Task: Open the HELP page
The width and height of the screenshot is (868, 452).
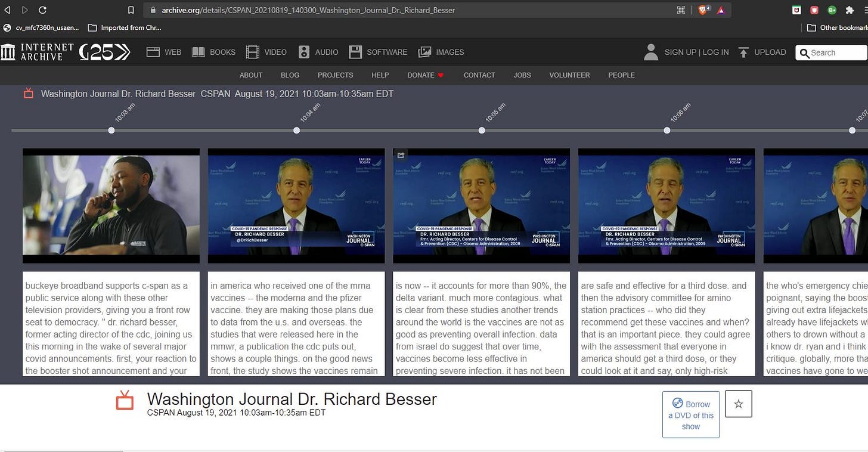Action: click(x=380, y=75)
